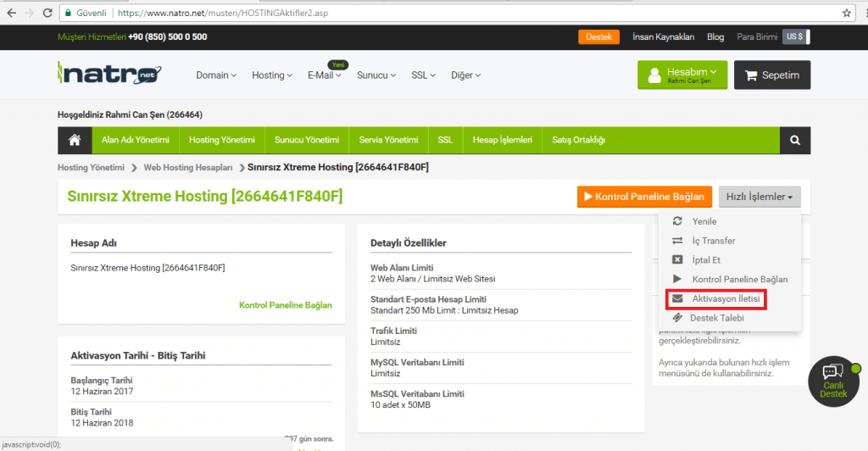Click the Natro logo
This screenshot has height=451, width=868.
point(109,74)
